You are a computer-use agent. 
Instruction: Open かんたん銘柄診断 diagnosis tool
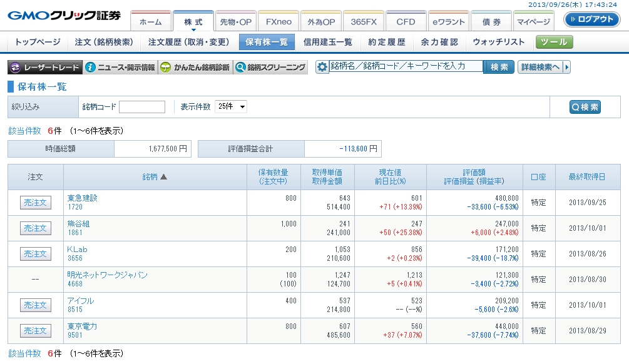coord(195,68)
